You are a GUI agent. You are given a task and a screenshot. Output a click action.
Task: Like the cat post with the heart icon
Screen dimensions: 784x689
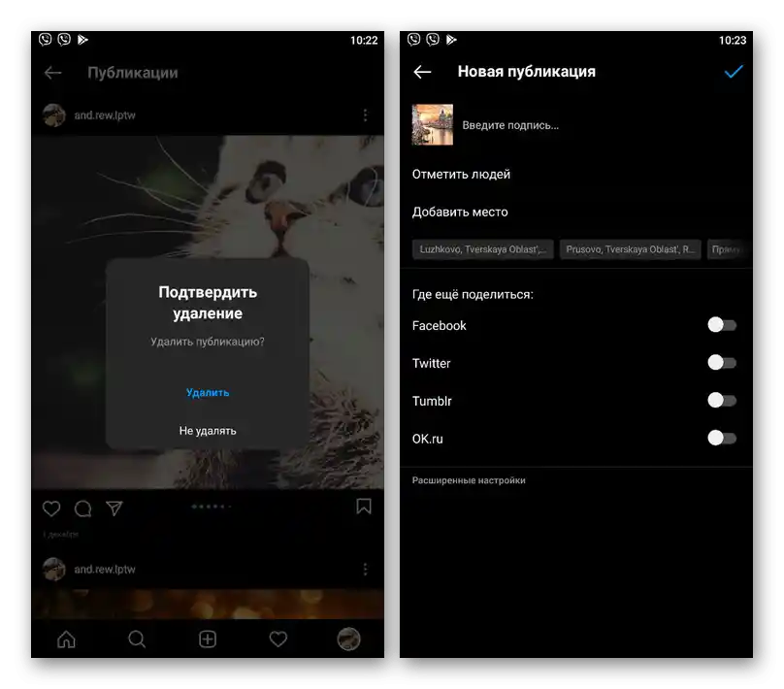(x=51, y=508)
